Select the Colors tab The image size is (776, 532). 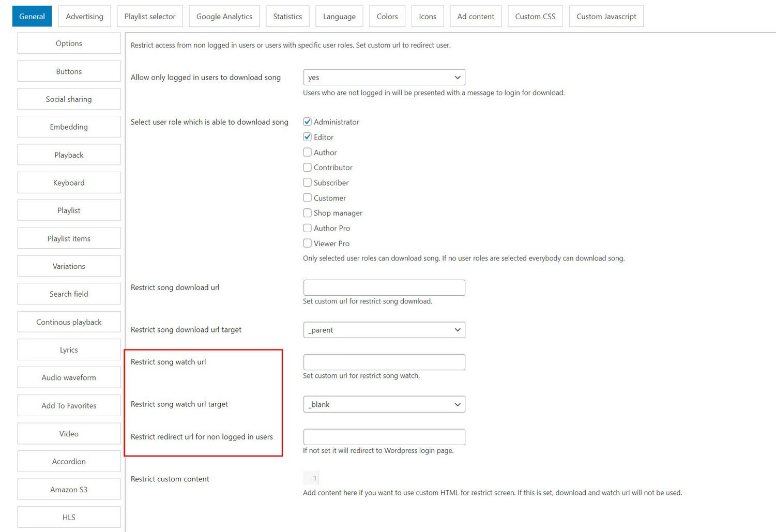pos(387,17)
